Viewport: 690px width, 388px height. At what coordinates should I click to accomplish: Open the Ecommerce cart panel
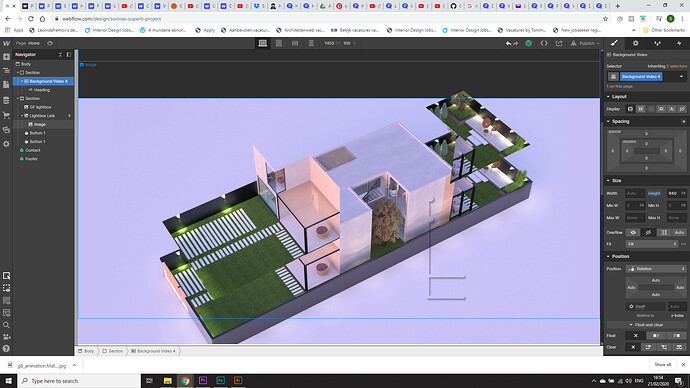click(x=6, y=115)
